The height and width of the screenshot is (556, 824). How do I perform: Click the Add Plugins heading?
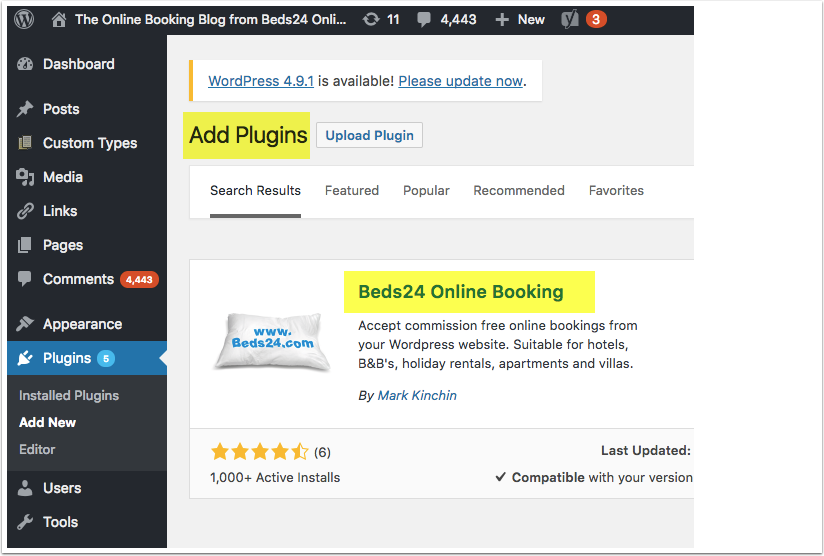[x=248, y=135]
